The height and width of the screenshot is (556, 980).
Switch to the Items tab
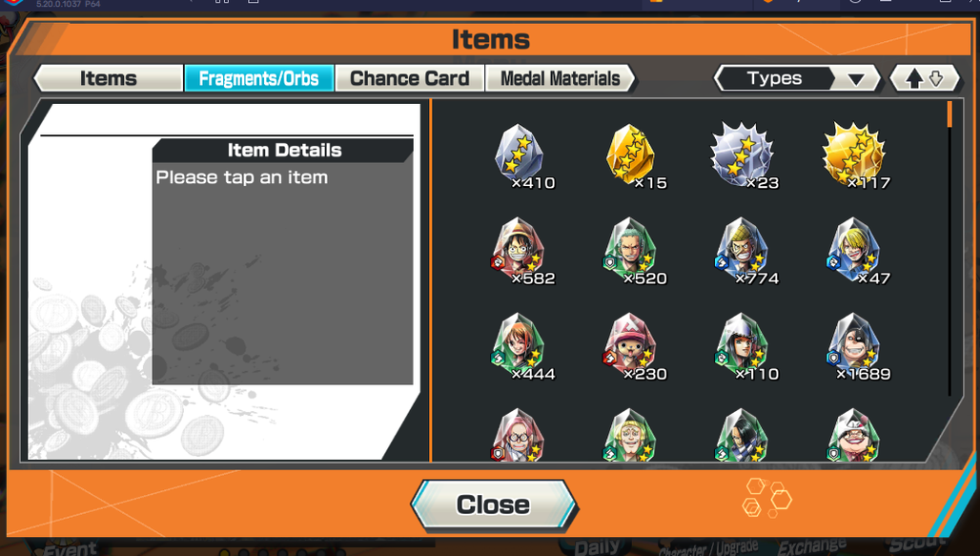tap(108, 78)
